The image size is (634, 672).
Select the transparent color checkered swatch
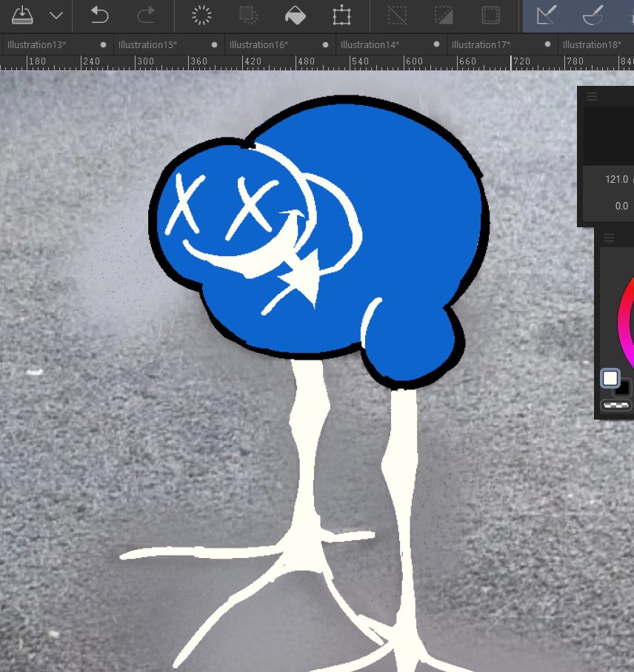pos(616,405)
